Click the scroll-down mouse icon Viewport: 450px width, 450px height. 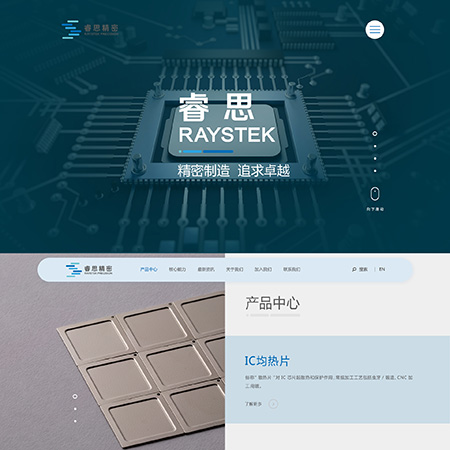point(375,194)
